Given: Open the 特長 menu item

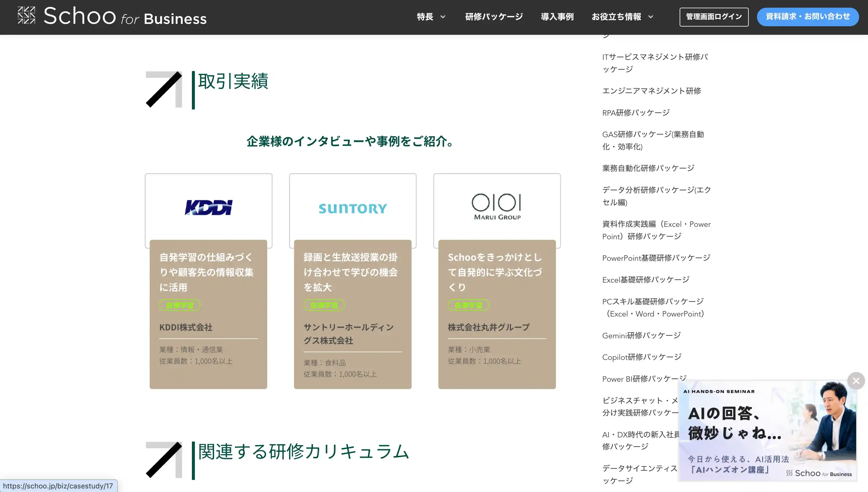Looking at the screenshot, I should (425, 17).
